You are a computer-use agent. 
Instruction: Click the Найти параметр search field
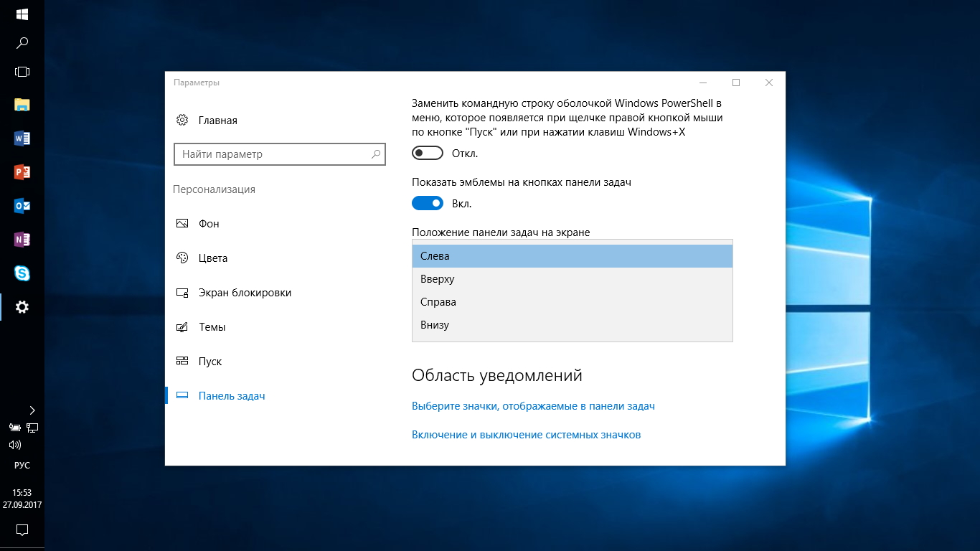tap(280, 154)
